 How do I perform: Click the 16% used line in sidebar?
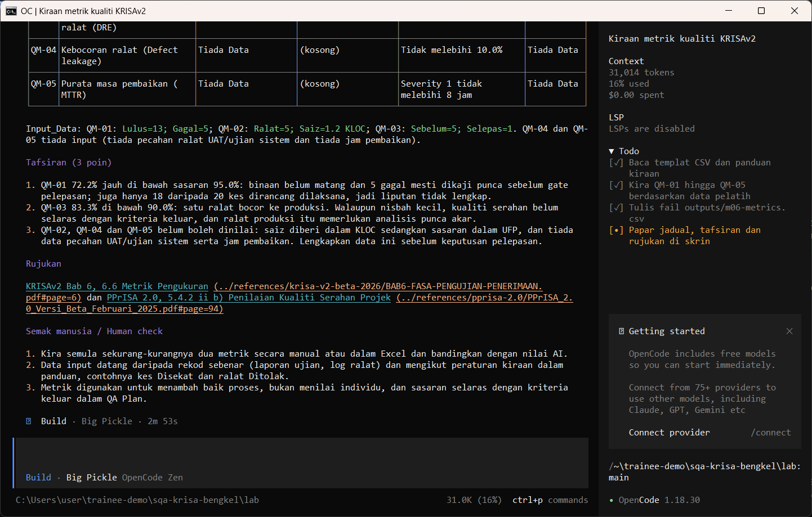tap(629, 84)
